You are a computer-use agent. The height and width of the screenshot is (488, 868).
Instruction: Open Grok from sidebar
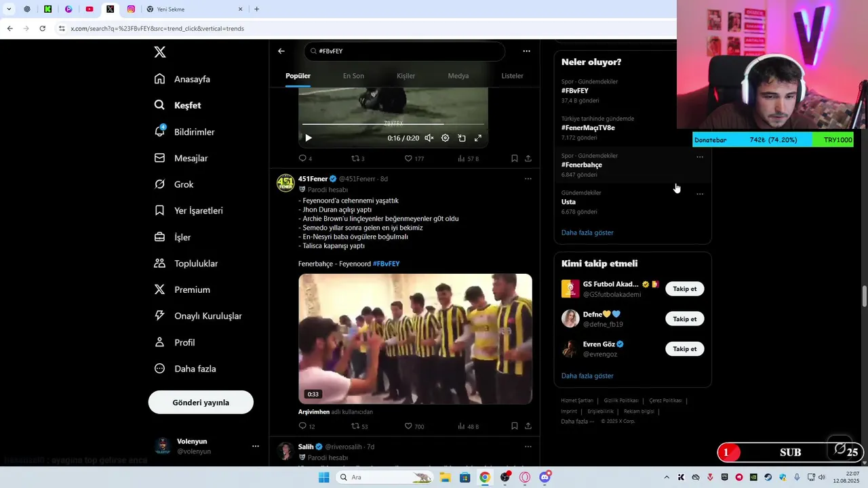pos(174,184)
